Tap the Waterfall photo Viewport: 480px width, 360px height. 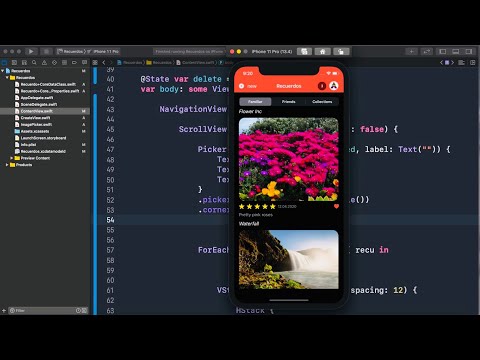click(x=289, y=259)
